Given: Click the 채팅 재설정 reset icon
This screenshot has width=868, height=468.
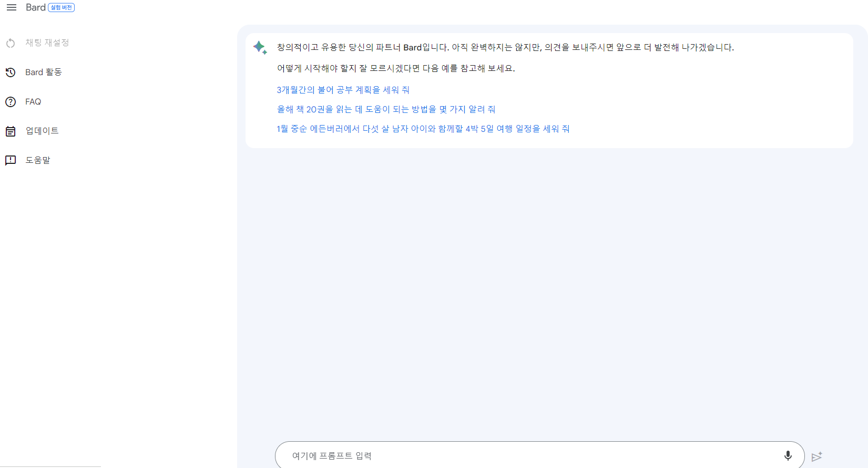Looking at the screenshot, I should coord(11,43).
